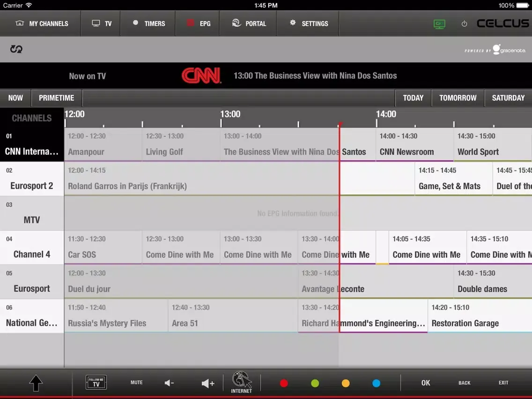Image resolution: width=532 pixels, height=399 pixels.
Task: Raise volume with speaker plus icon
Action: [208, 384]
